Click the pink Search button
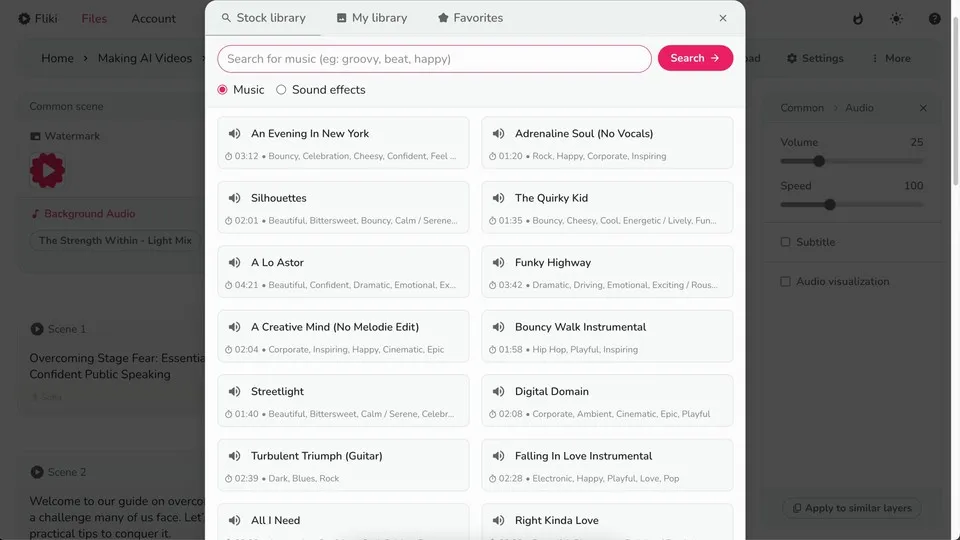The width and height of the screenshot is (960, 540). coord(695,58)
